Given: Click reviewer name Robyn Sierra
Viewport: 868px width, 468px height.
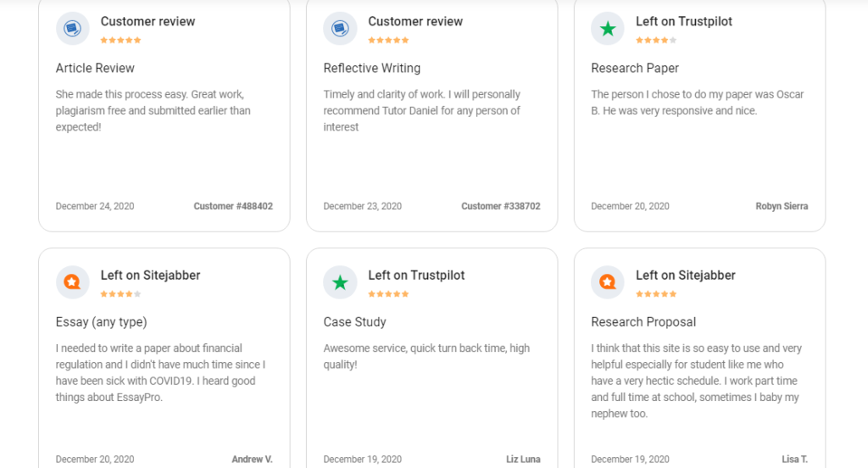Looking at the screenshot, I should (x=782, y=206).
